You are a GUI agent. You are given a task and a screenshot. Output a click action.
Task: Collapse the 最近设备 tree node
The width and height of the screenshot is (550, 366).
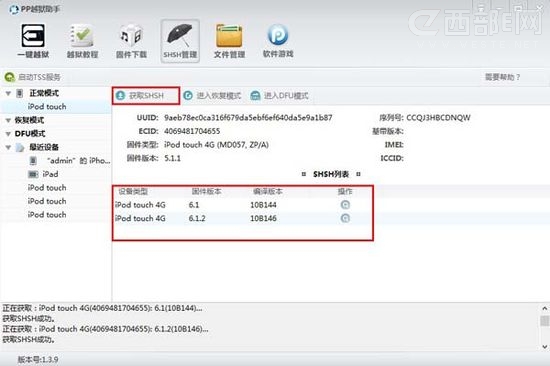pos(8,147)
